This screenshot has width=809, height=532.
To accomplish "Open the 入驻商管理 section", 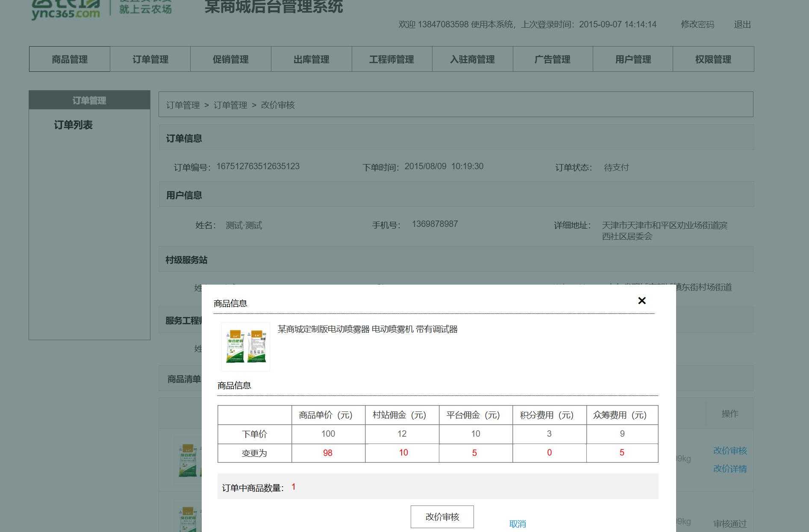I will click(x=472, y=59).
